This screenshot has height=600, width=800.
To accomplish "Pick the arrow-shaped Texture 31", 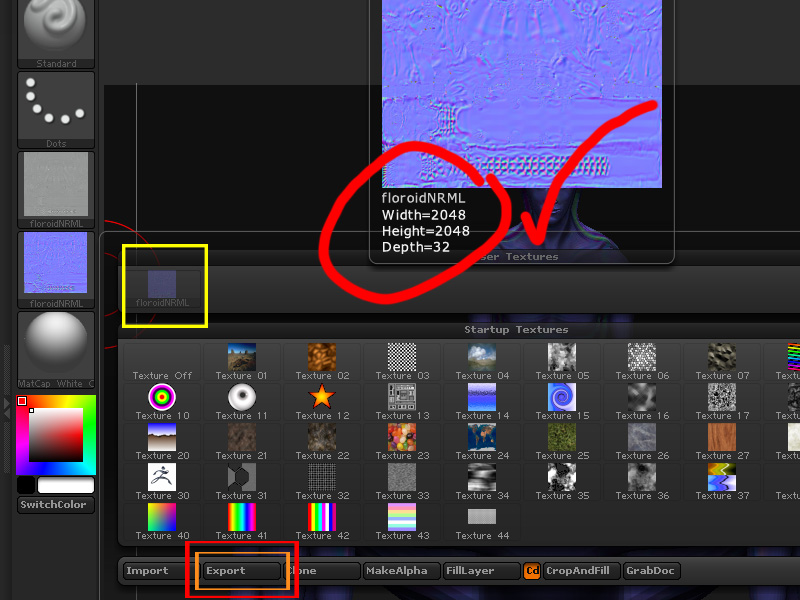I will tap(241, 478).
